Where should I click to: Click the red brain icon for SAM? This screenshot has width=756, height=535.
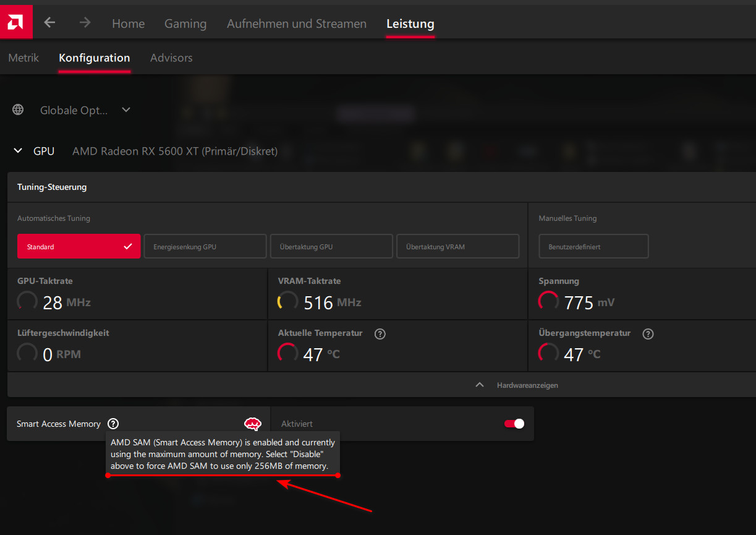252,424
